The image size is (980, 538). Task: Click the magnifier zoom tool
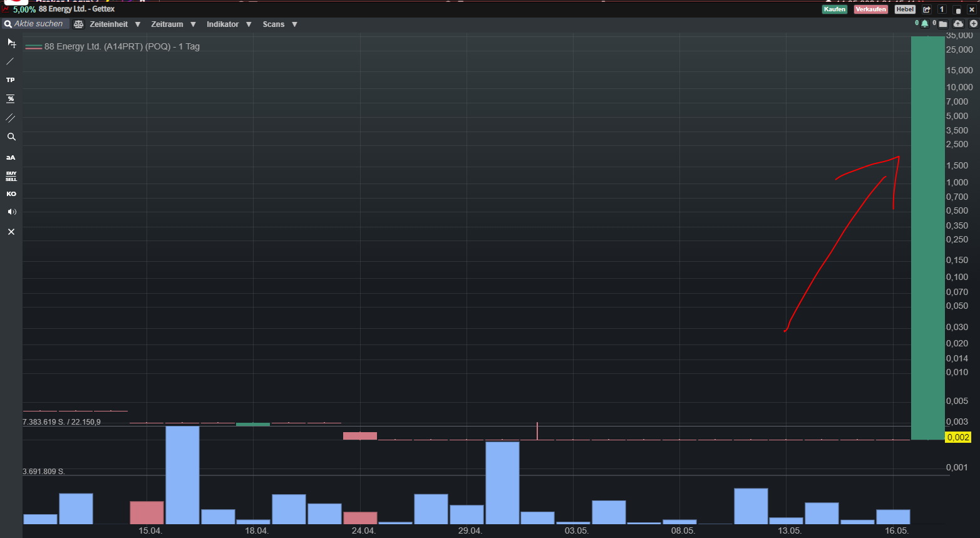click(11, 137)
